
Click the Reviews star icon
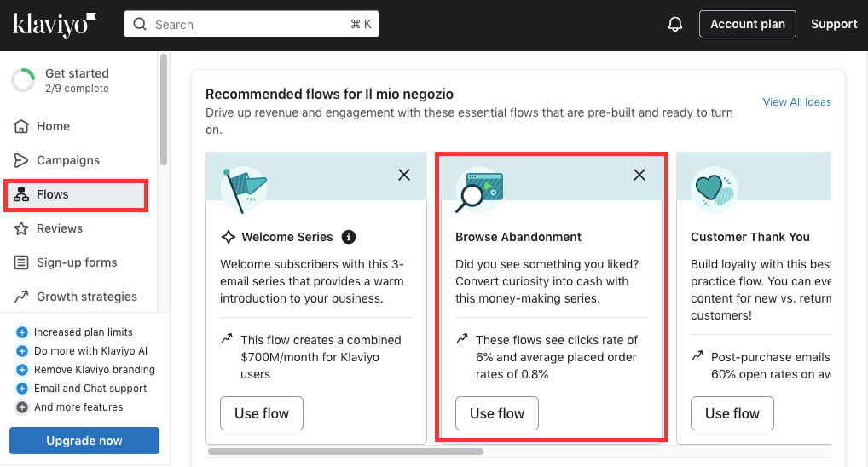(x=21, y=228)
